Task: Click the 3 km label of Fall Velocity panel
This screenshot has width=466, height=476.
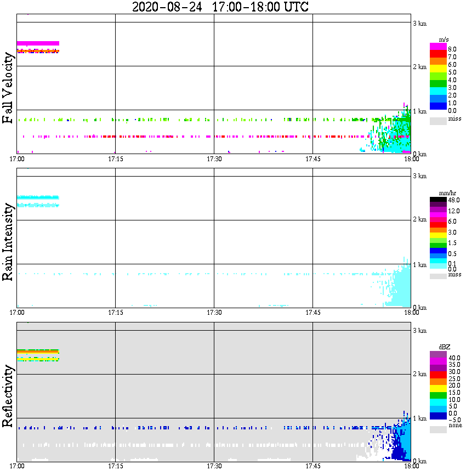Action: (419, 24)
